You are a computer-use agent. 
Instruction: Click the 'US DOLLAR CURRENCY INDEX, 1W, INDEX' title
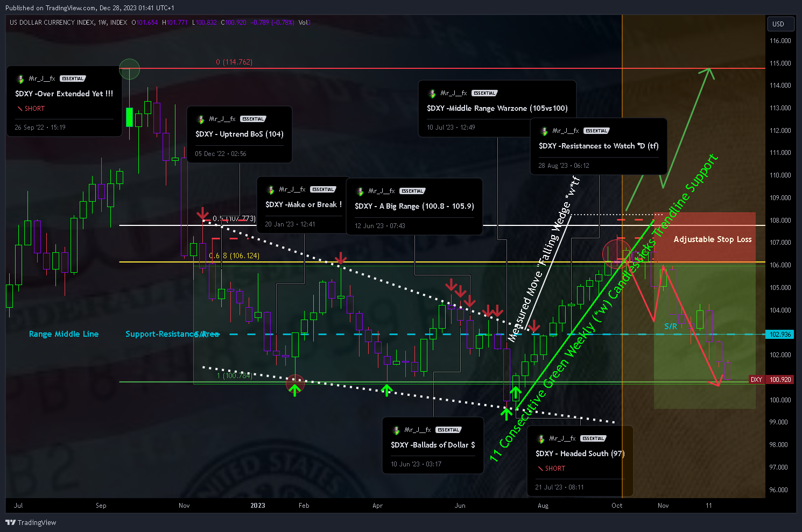click(68, 23)
